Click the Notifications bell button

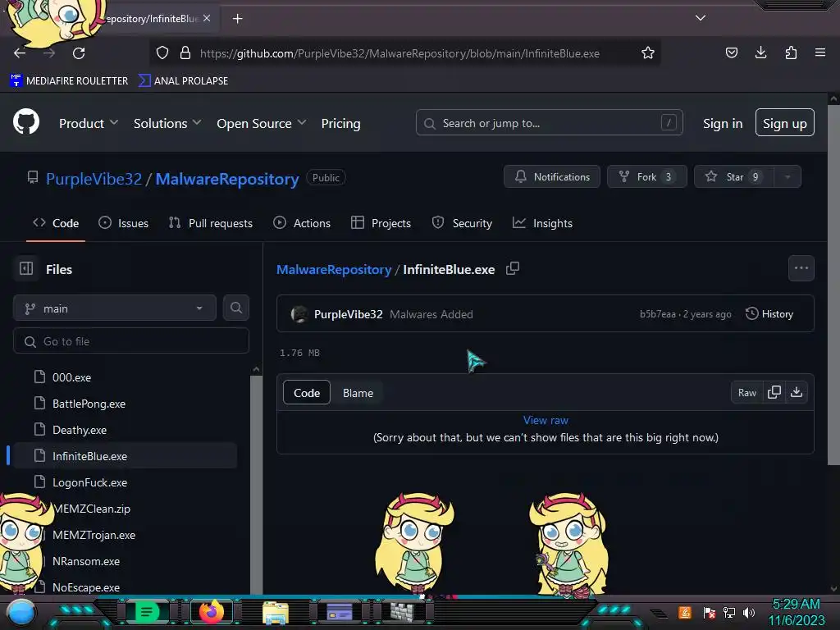tap(552, 177)
